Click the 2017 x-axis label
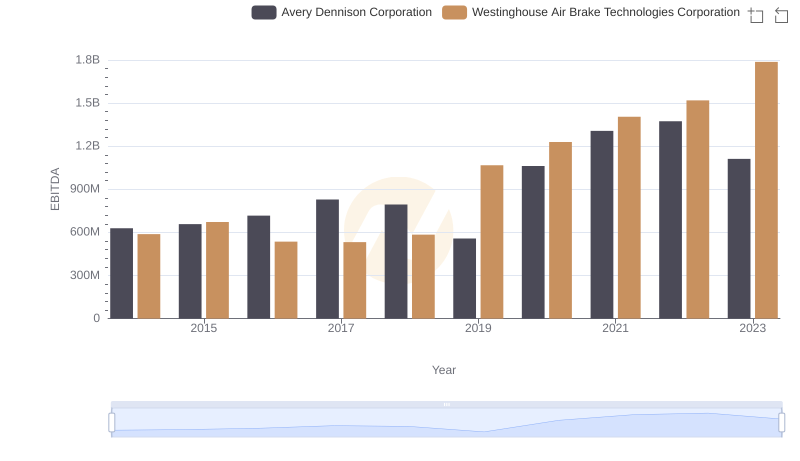Screen dimensions: 800x461 [x=341, y=328]
